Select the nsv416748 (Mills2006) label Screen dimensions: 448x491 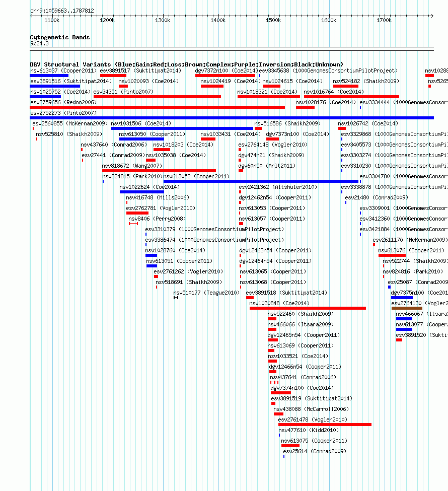pyautogui.click(x=158, y=197)
